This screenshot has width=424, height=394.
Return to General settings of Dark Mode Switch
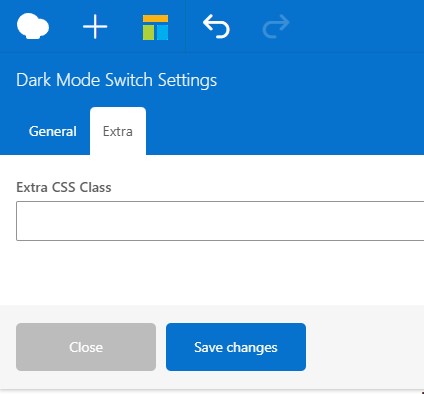coord(53,131)
